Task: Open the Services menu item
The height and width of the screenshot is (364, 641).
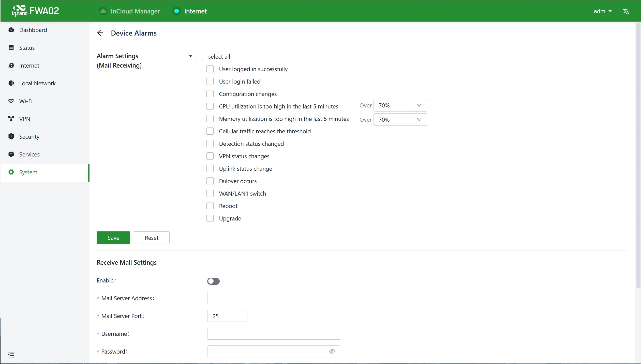Action: point(45,154)
